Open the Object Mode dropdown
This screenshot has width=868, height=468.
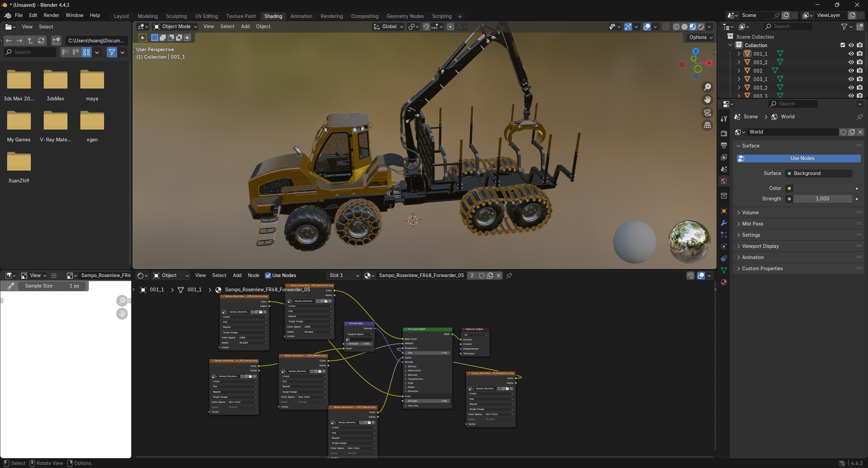(x=175, y=27)
